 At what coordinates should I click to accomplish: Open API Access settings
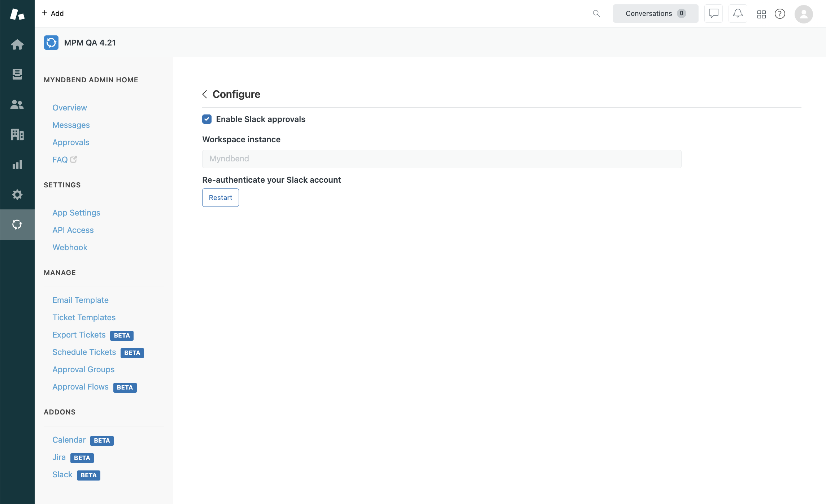pos(73,230)
